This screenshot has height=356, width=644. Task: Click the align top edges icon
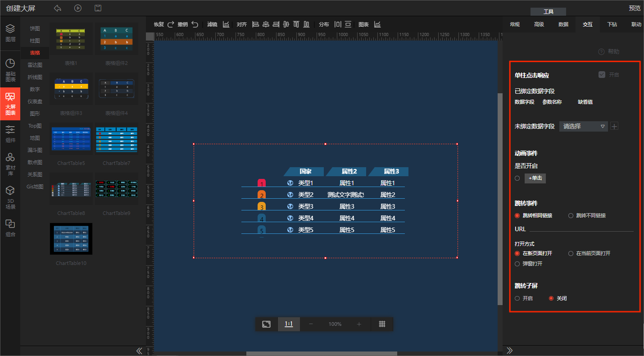click(x=296, y=24)
